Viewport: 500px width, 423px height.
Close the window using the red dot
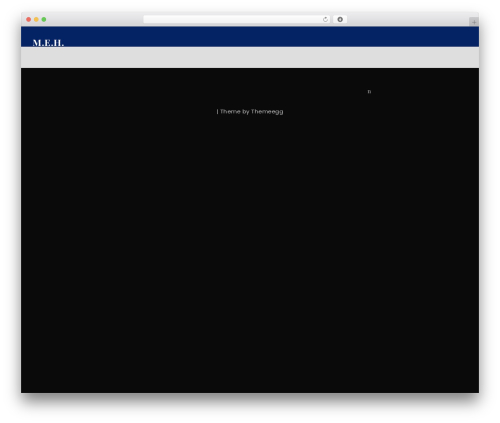(29, 19)
